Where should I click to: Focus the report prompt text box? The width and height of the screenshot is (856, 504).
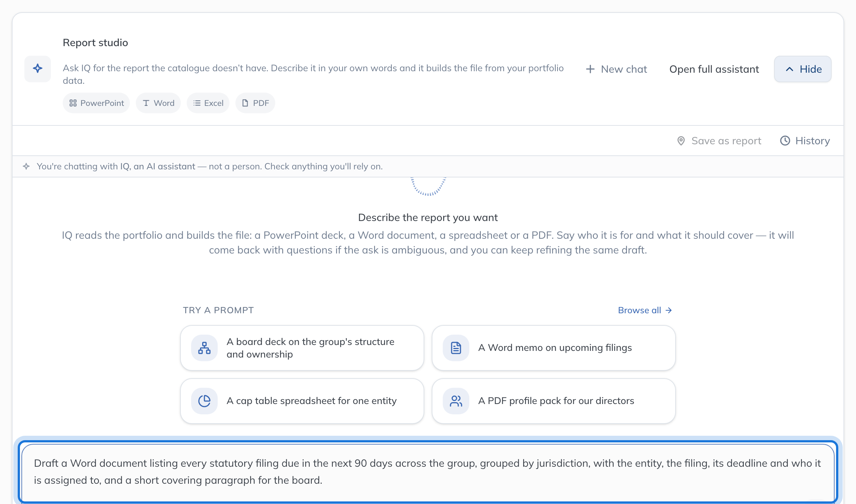click(x=428, y=472)
